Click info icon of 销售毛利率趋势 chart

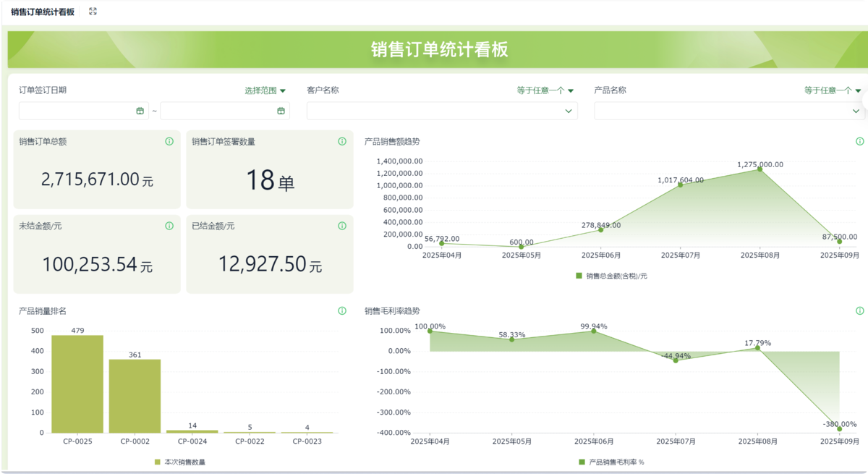(860, 311)
